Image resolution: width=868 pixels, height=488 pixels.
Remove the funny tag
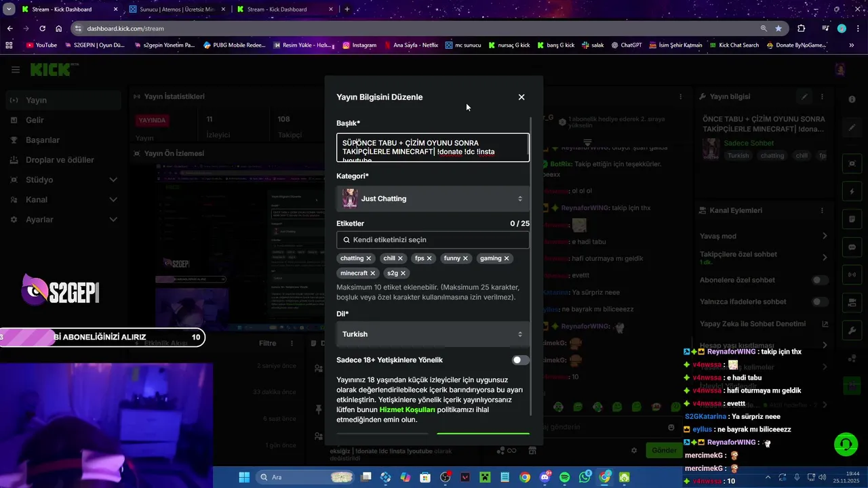(466, 258)
